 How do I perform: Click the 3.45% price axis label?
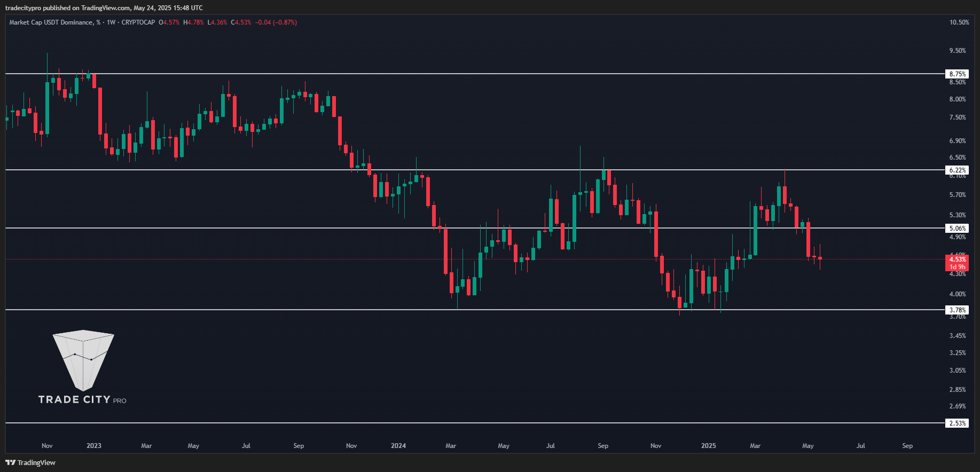[958, 336]
